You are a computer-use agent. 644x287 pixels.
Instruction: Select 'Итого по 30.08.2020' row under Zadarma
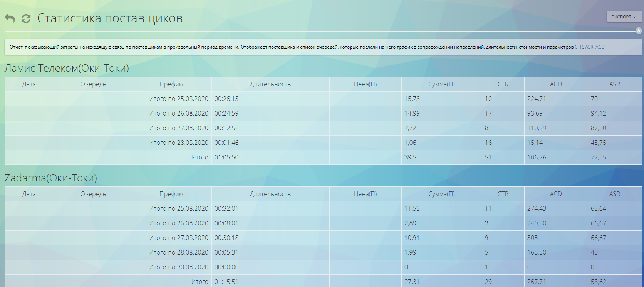(x=179, y=267)
